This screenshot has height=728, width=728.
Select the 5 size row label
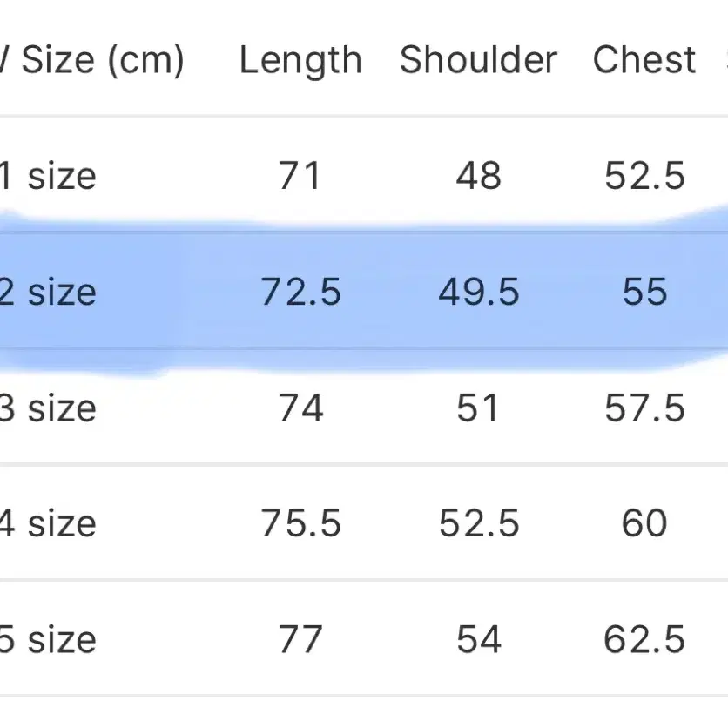tap(48, 640)
